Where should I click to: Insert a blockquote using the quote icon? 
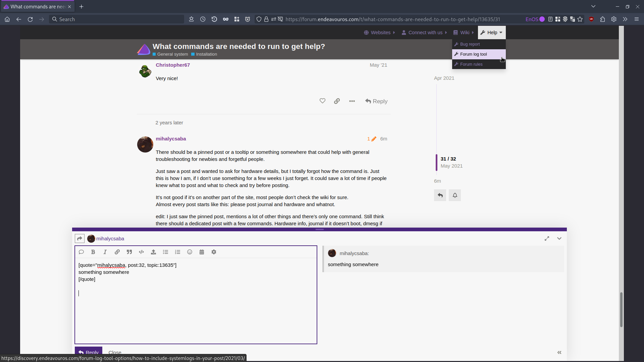(129, 252)
